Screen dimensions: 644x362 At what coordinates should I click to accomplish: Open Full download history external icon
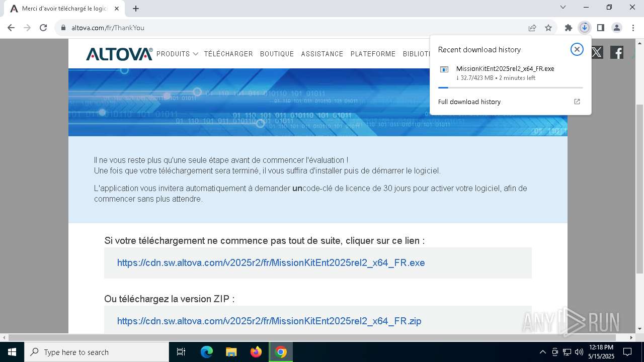[x=577, y=102]
